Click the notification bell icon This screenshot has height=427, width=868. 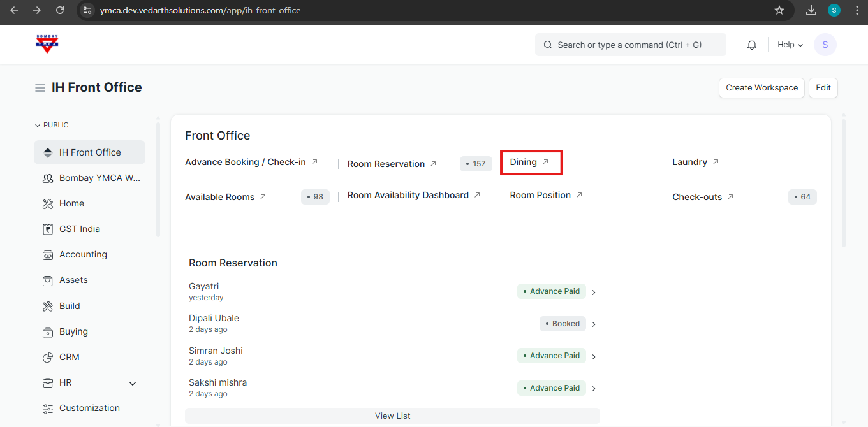tap(752, 45)
